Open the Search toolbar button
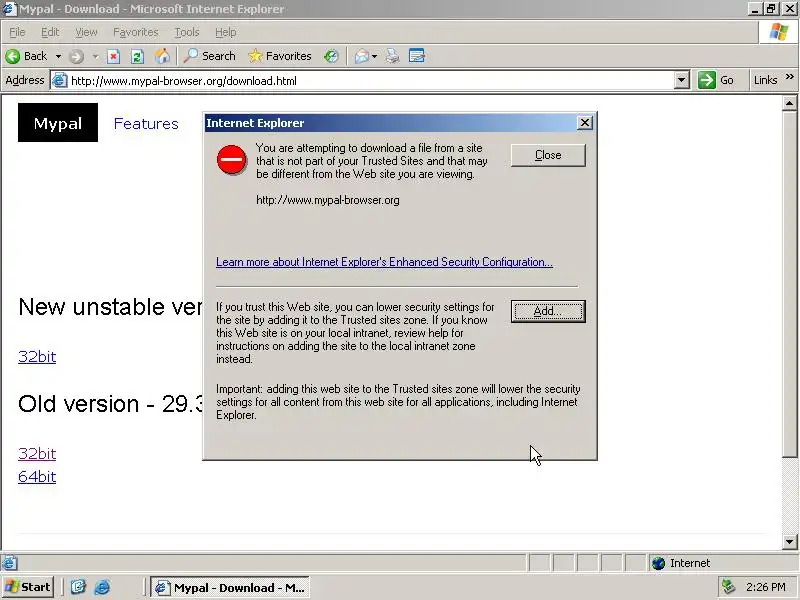The width and height of the screenshot is (800, 600). pos(210,56)
